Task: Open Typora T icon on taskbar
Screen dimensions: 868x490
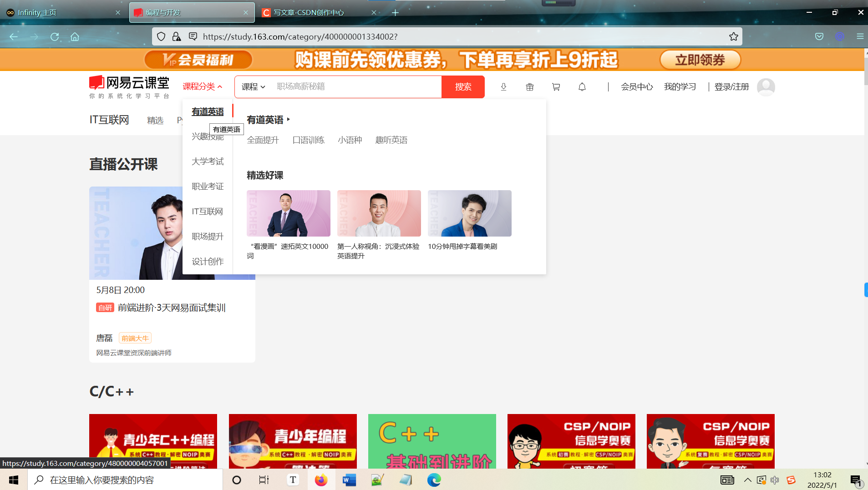Action: [293, 480]
